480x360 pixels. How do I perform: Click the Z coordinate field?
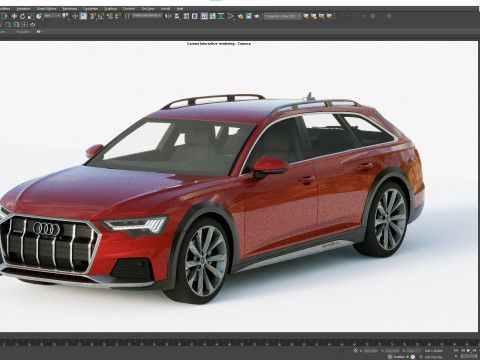[414, 351]
